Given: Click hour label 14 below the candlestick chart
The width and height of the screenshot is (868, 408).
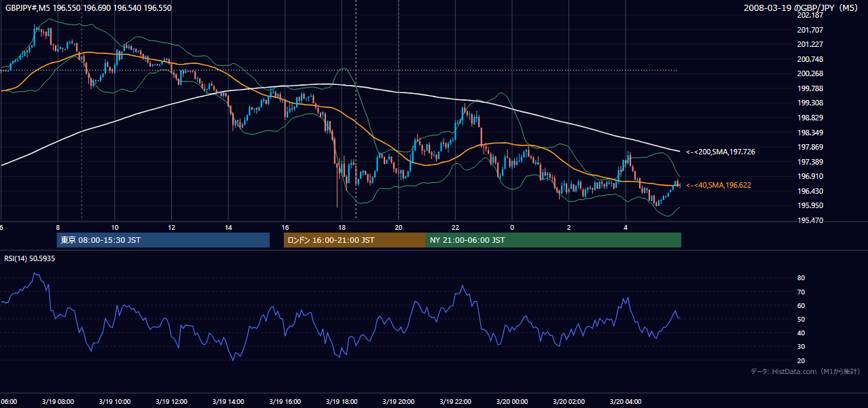Looking at the screenshot, I should [228, 228].
